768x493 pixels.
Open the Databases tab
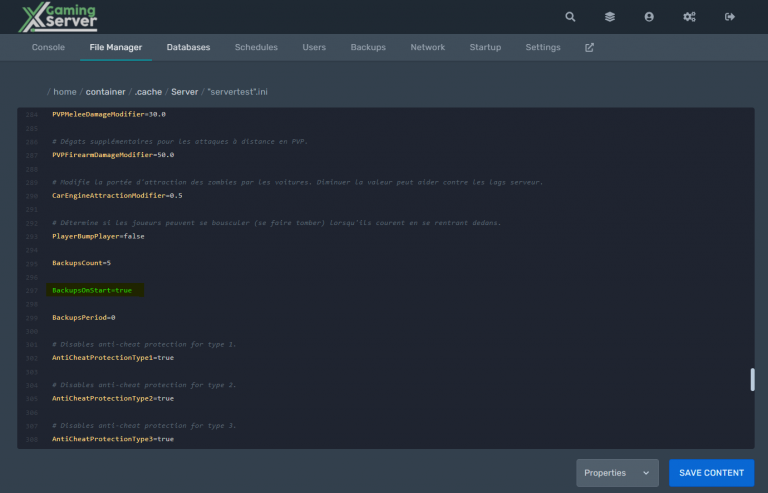coord(188,48)
